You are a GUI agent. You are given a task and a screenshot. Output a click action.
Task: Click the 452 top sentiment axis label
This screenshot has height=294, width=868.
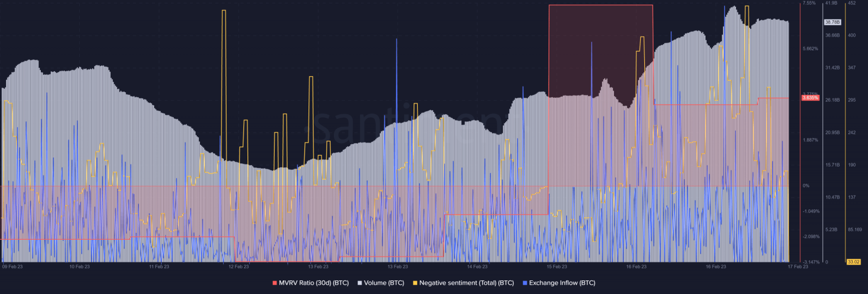click(x=852, y=3)
